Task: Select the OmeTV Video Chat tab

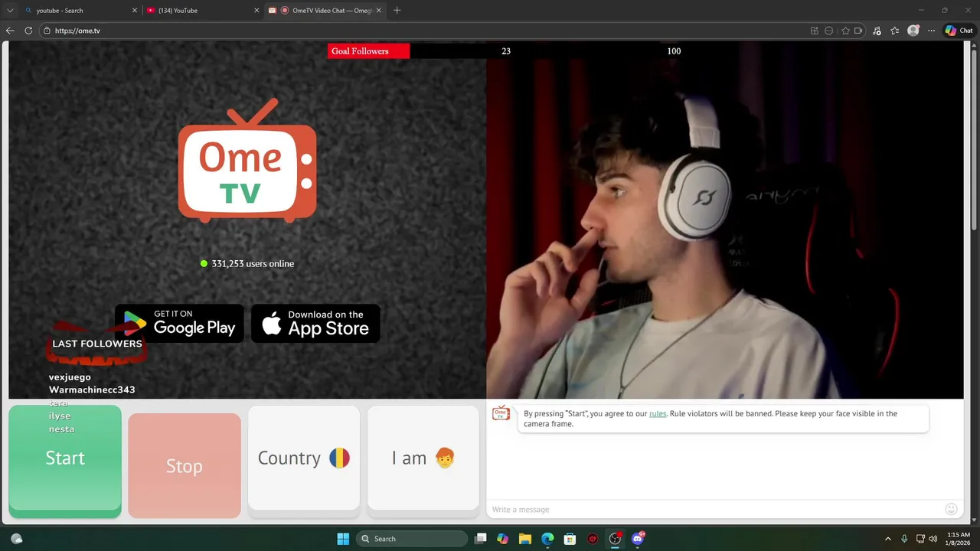Action: click(324, 11)
